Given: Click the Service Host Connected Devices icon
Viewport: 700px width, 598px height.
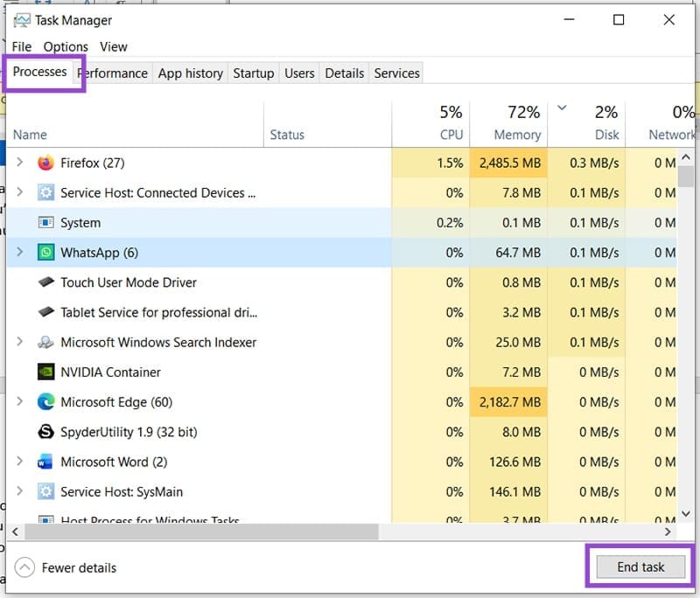Looking at the screenshot, I should click(x=45, y=192).
